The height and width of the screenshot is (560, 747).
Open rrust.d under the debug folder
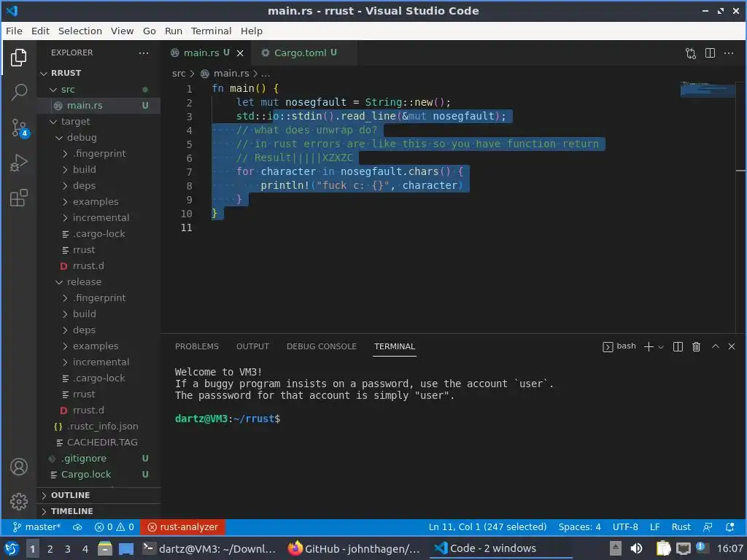98,266
